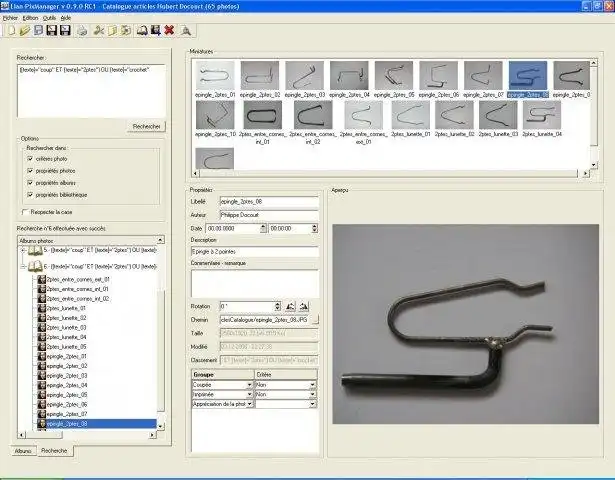Uncheck the "propriétés albums" checkbox
Image resolution: width=615 pixels, height=480 pixels.
(x=30, y=182)
